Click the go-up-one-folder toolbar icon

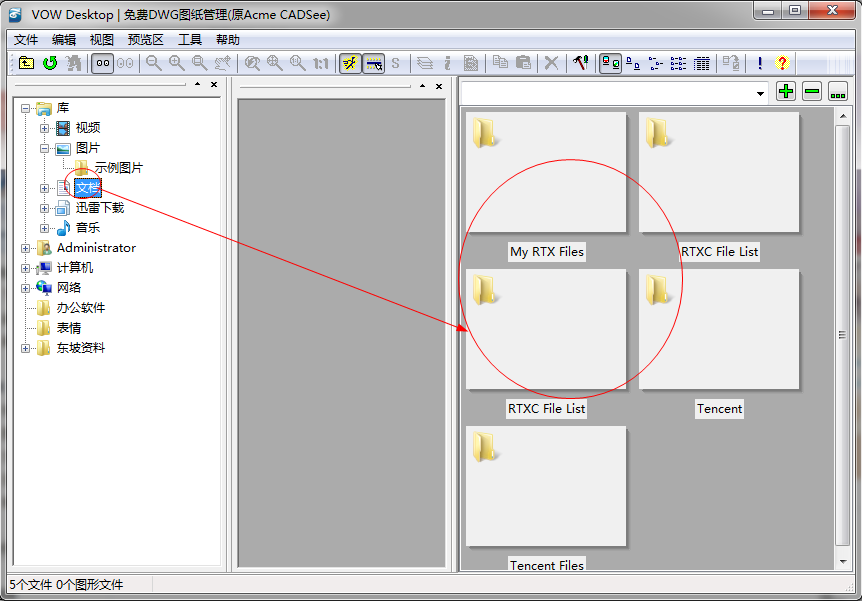[x=26, y=63]
